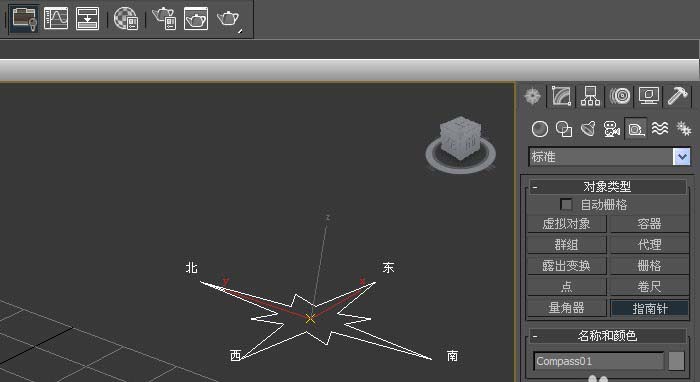Switch to the Motion panel tab
700x382 pixels.
click(x=620, y=96)
